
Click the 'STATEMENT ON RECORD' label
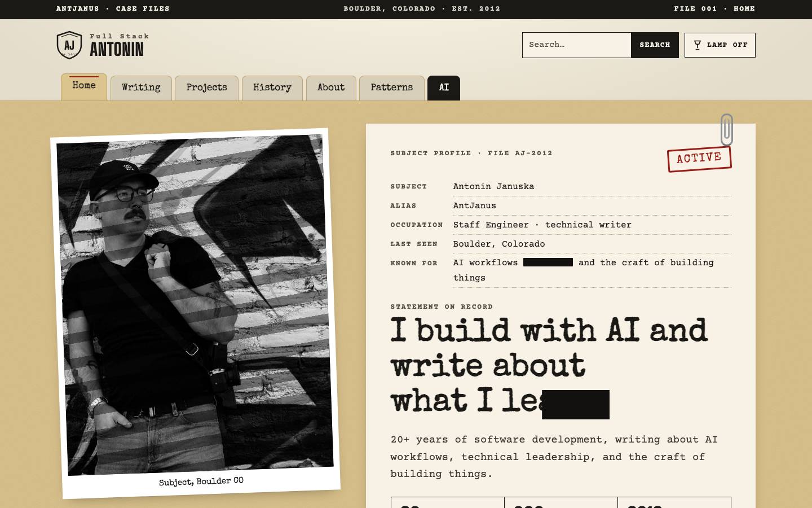coord(442,306)
